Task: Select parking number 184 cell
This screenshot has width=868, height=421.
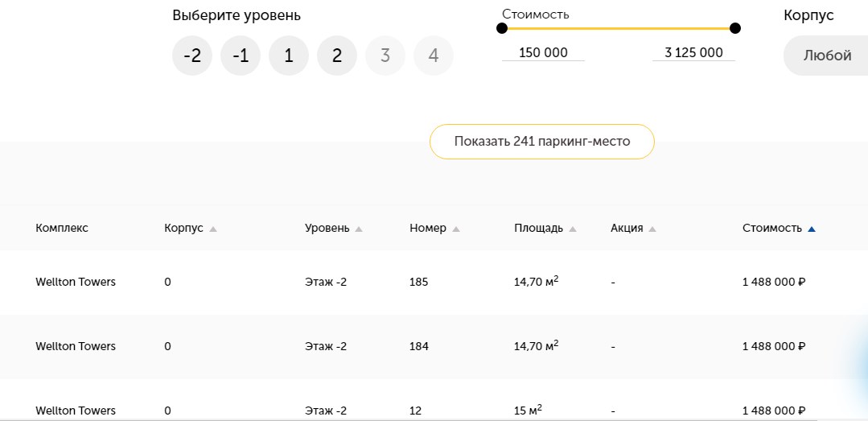Action: 419,346
